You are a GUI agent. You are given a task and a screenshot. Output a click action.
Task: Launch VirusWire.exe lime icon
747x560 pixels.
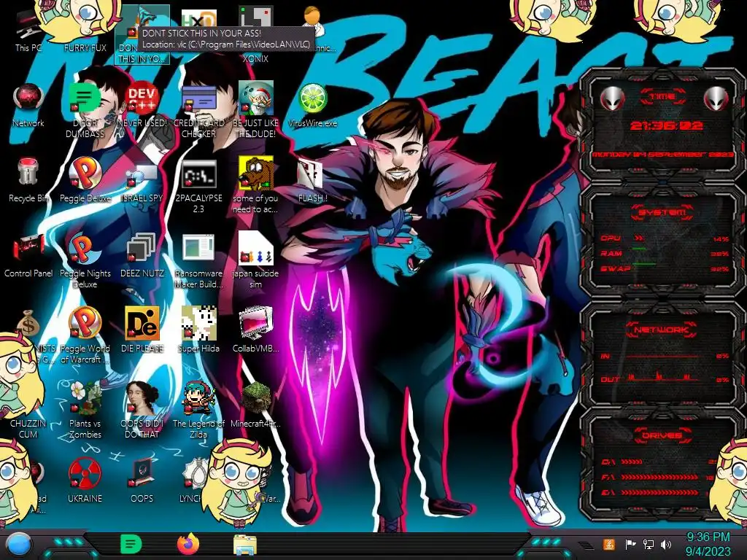(312, 106)
